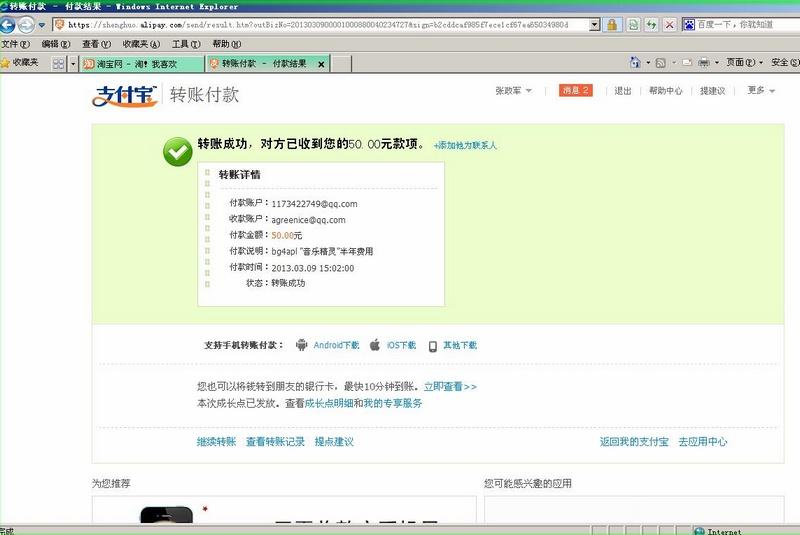The image size is (800, 535).
Task: Click the Android robot icon
Action: 302,345
